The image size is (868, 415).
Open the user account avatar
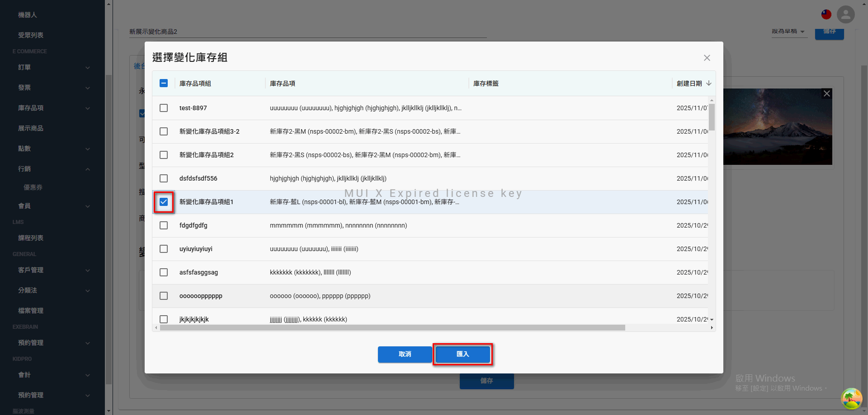[x=846, y=14]
